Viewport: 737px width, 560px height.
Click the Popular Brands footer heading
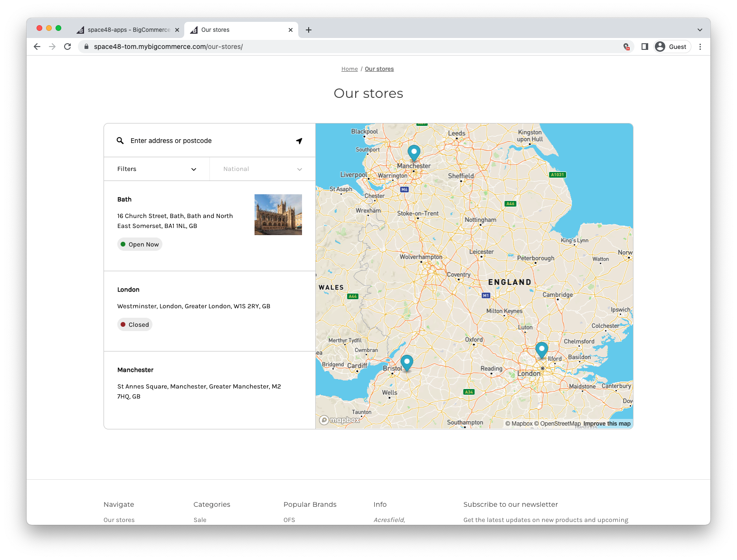pos(310,504)
